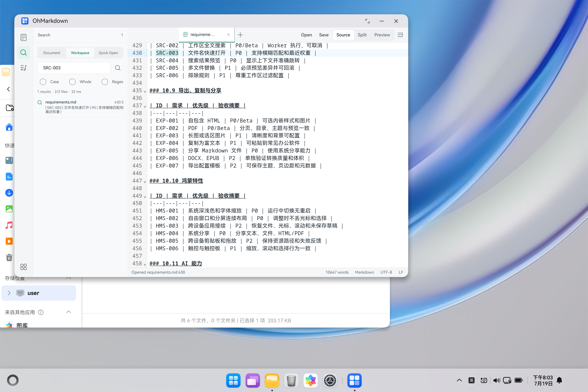Click the volume icon in system tray

click(x=497, y=380)
